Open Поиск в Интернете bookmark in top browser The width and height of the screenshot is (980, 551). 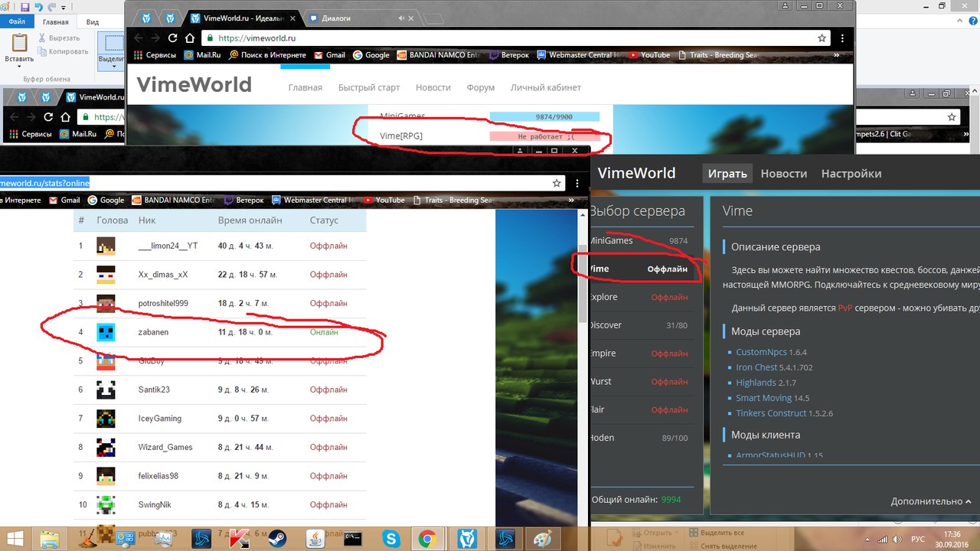click(266, 55)
